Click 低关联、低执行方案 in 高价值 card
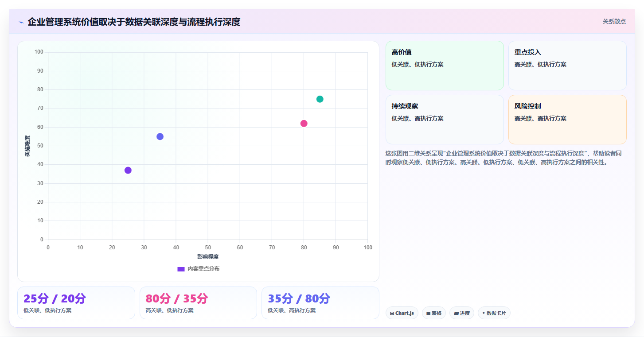This screenshot has height=337, width=644. click(x=418, y=64)
